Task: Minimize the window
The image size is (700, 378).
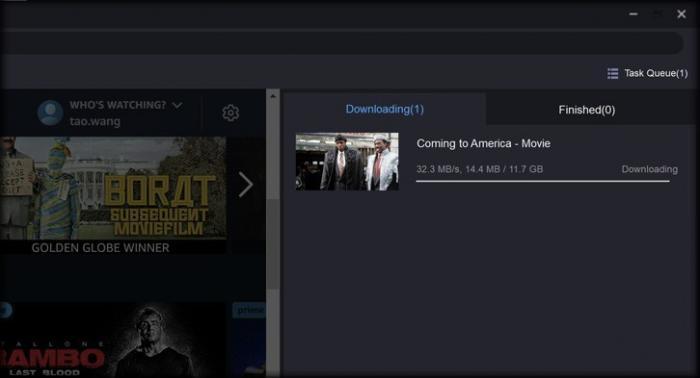Action: point(633,14)
